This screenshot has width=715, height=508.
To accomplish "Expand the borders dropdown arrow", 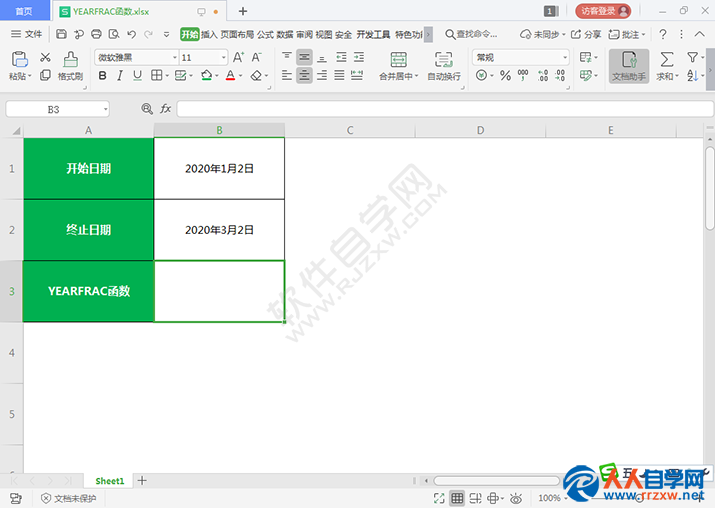I will (167, 76).
